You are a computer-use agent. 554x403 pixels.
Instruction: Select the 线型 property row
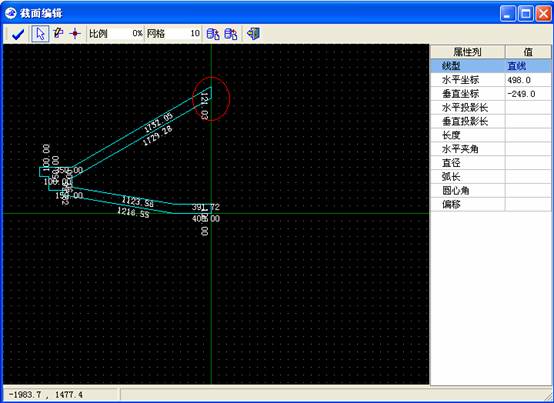click(490, 66)
